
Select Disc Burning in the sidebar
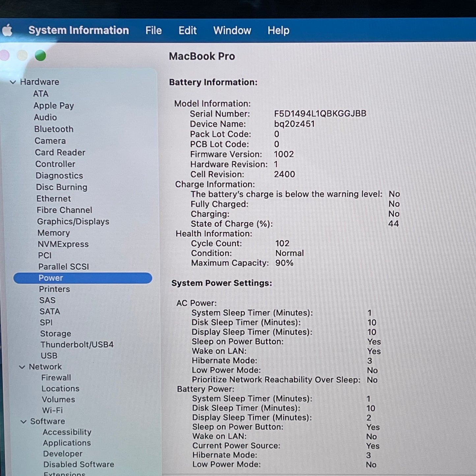62,187
